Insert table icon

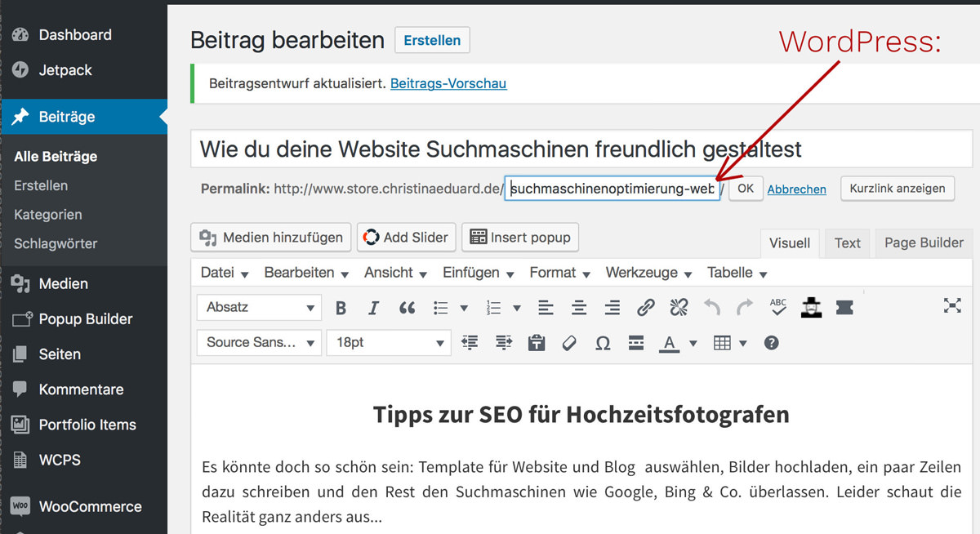coord(722,343)
